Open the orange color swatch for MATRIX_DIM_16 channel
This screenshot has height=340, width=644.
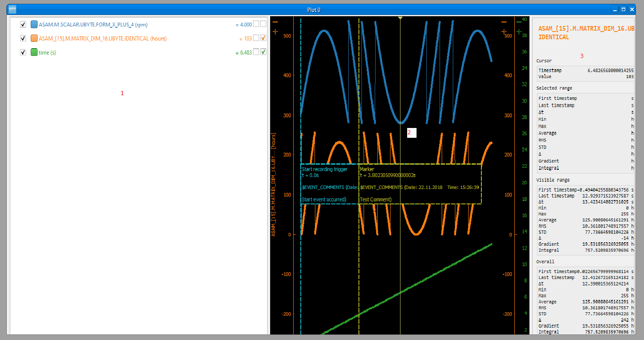34,38
